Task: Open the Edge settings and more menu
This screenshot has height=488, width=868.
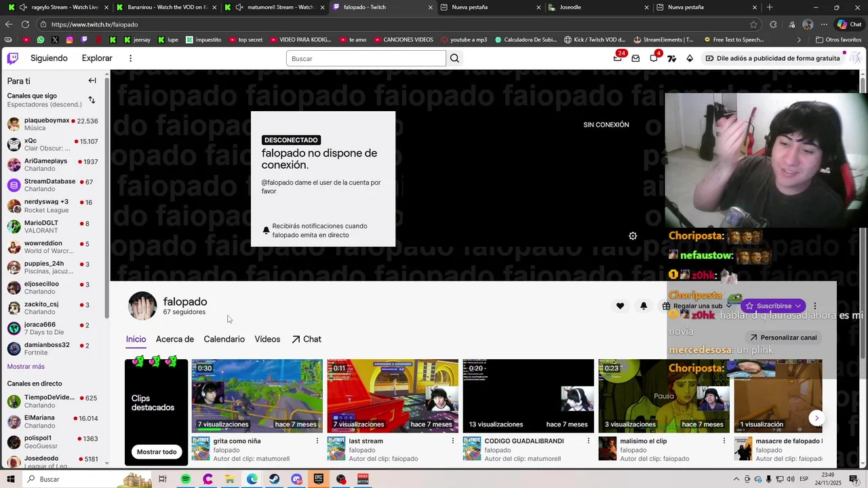Action: pos(823,24)
